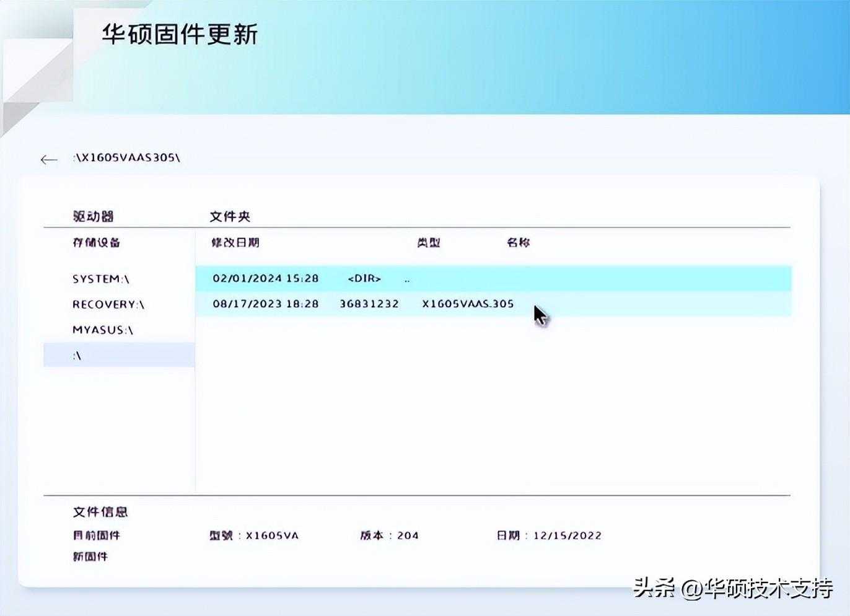Open the parent directory '..' row
Viewport: 850px width, 616px height.
pyautogui.click(x=493, y=278)
